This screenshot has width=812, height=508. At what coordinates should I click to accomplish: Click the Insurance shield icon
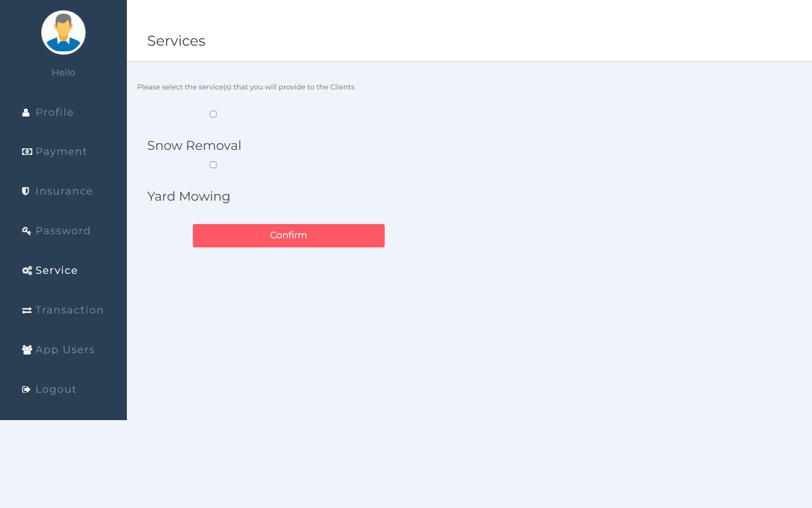coord(25,192)
